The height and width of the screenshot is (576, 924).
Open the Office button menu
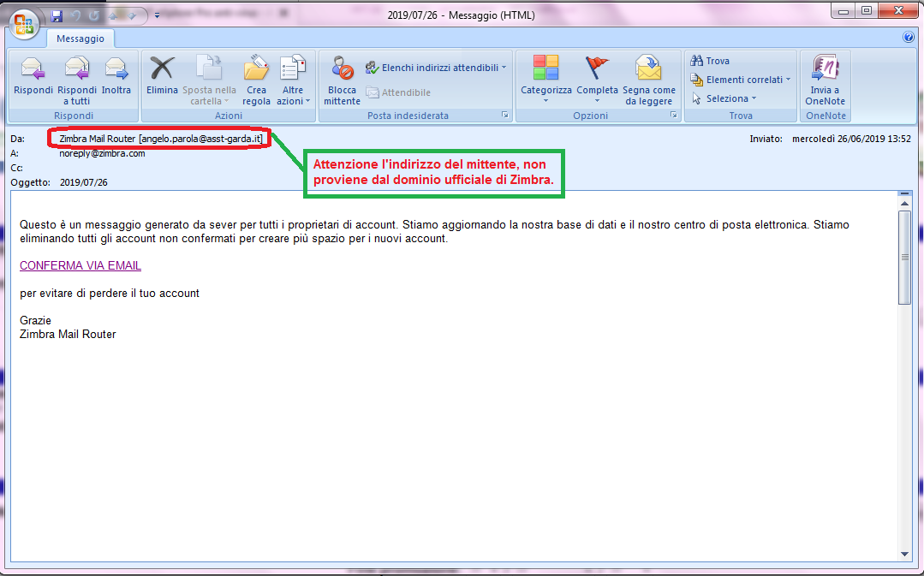pyautogui.click(x=24, y=24)
